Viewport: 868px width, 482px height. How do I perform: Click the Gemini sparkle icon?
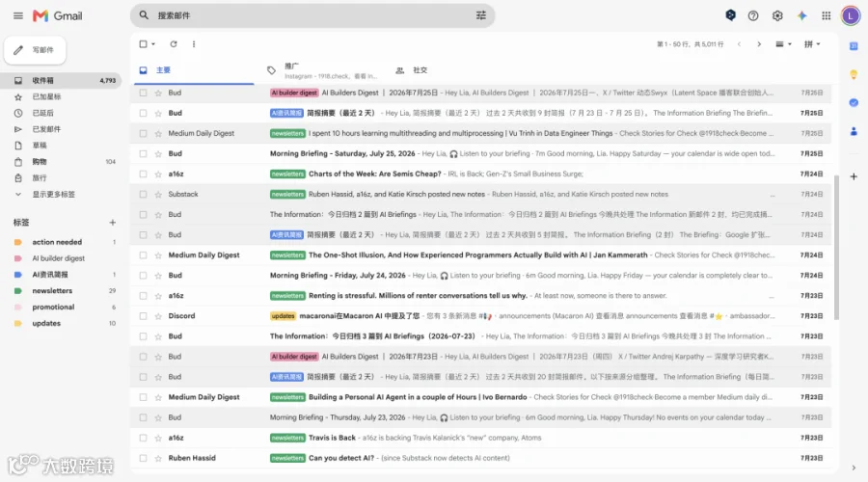pos(801,15)
